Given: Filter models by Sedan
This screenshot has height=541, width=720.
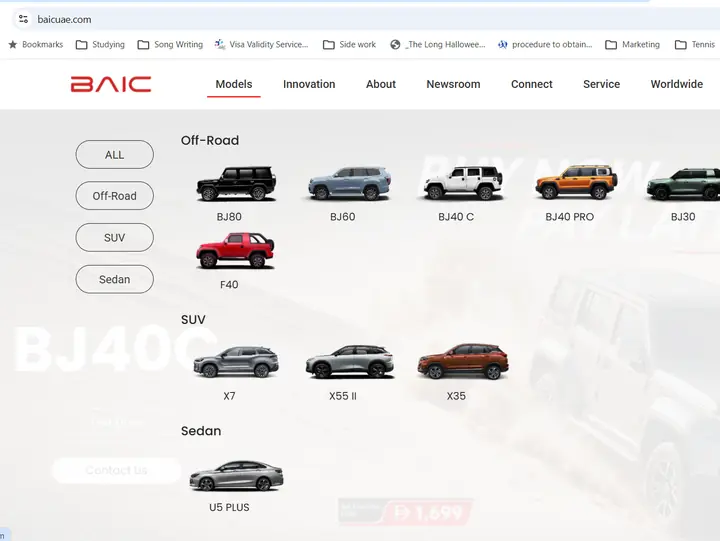Looking at the screenshot, I should pyautogui.click(x=114, y=279).
